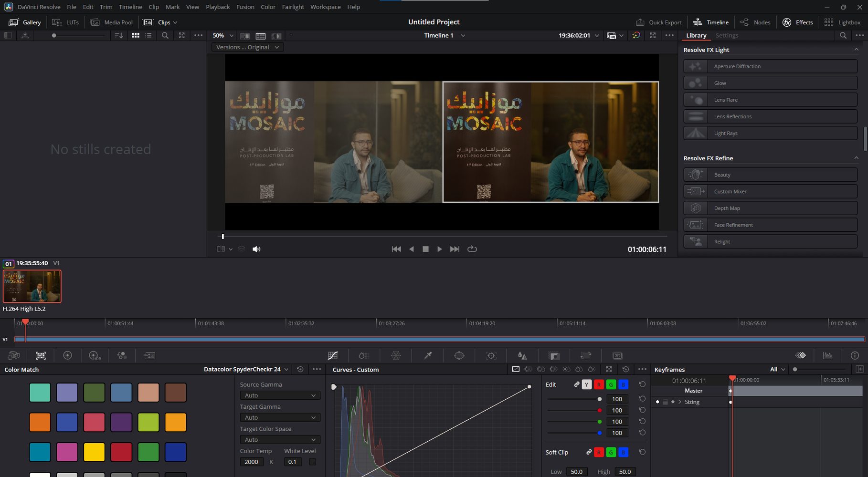Image resolution: width=868 pixels, height=477 pixels.
Task: Toggle the Media Pool panel
Action: click(x=112, y=22)
